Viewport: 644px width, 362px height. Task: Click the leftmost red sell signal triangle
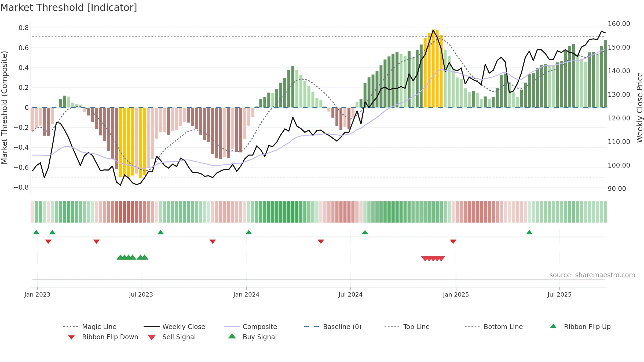click(x=425, y=259)
